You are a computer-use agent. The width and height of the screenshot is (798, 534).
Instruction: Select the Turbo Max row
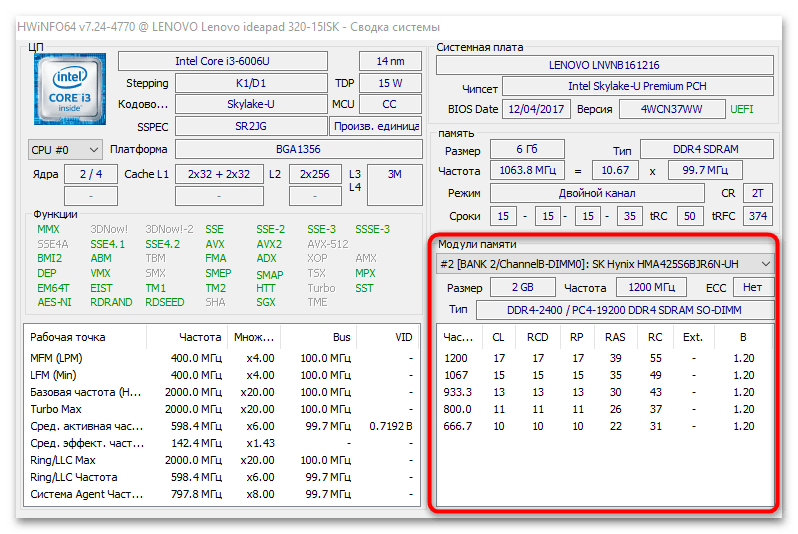[x=222, y=409]
